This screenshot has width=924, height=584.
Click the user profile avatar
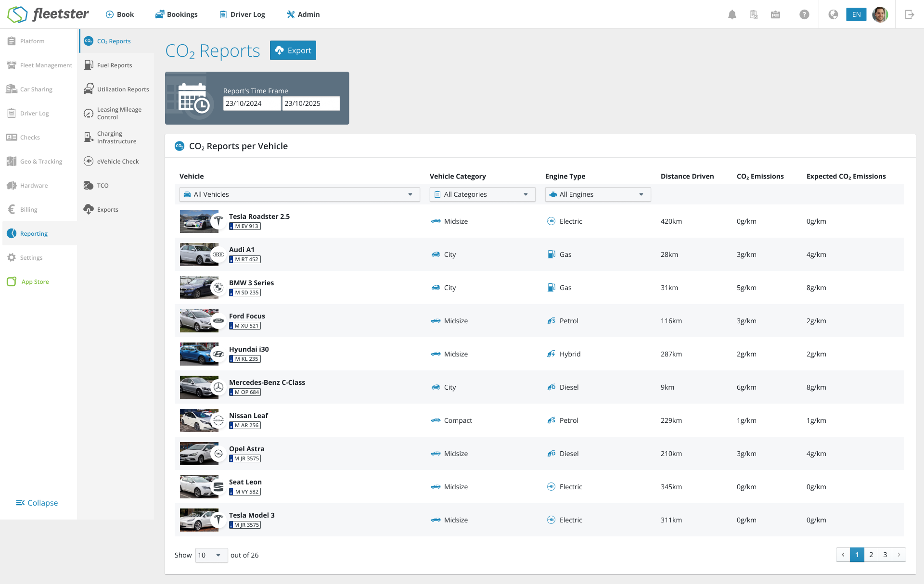pos(880,14)
